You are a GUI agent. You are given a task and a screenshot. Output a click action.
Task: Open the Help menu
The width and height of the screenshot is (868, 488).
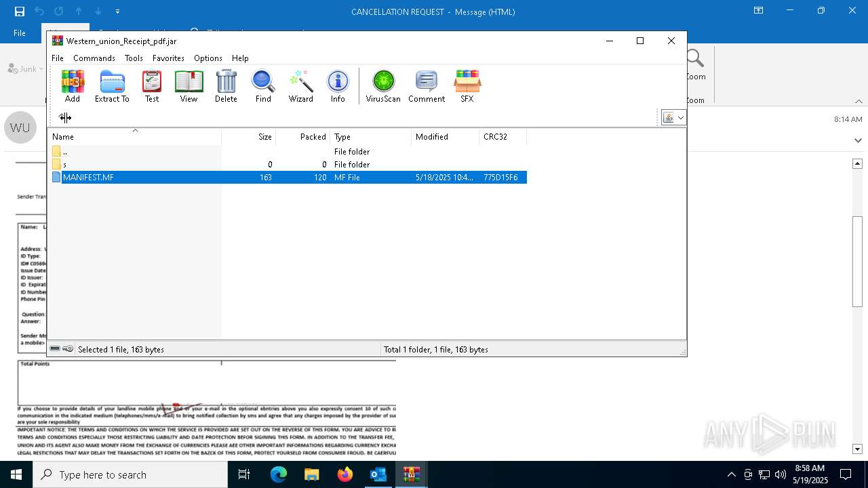[240, 58]
